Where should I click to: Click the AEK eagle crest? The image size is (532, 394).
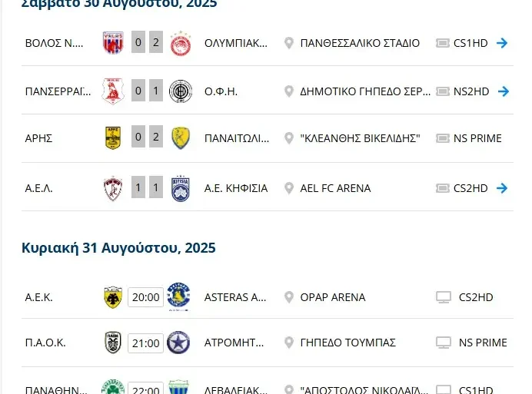[x=113, y=297]
